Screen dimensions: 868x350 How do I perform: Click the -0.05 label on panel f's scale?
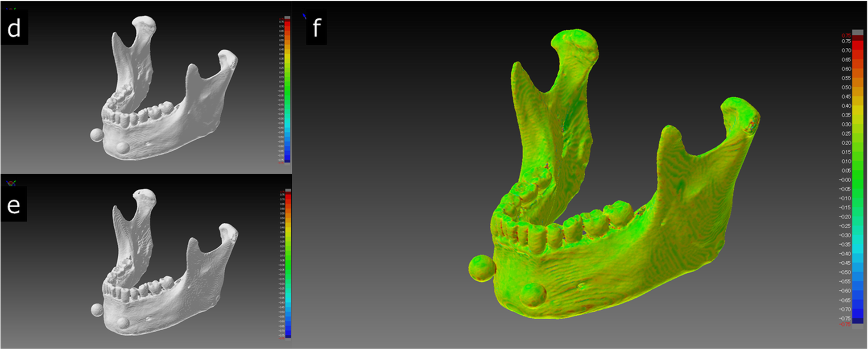(x=845, y=189)
